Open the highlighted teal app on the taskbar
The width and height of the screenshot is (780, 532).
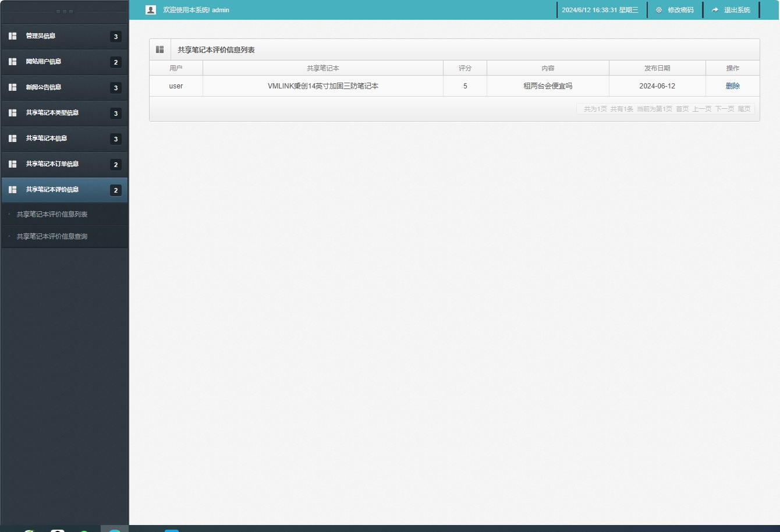pos(114,530)
